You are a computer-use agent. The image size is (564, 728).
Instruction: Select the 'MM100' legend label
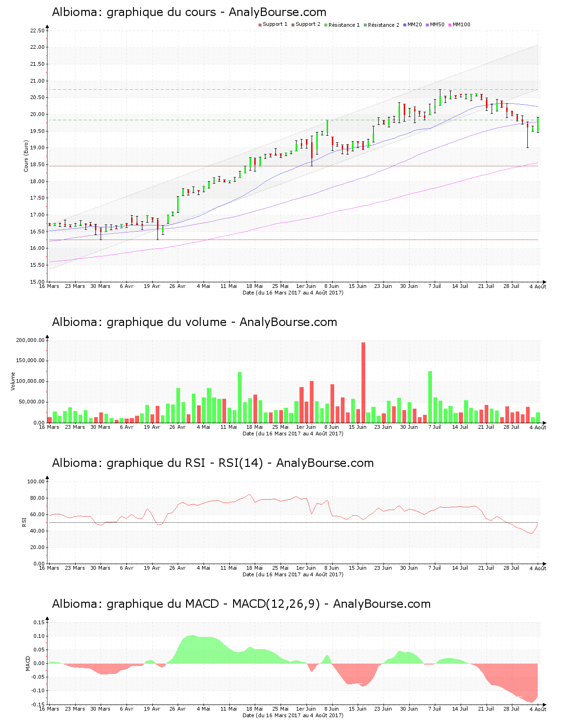[x=461, y=24]
